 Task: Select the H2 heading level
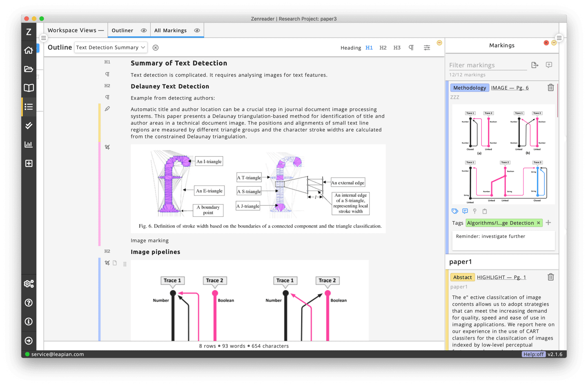pyautogui.click(x=383, y=48)
